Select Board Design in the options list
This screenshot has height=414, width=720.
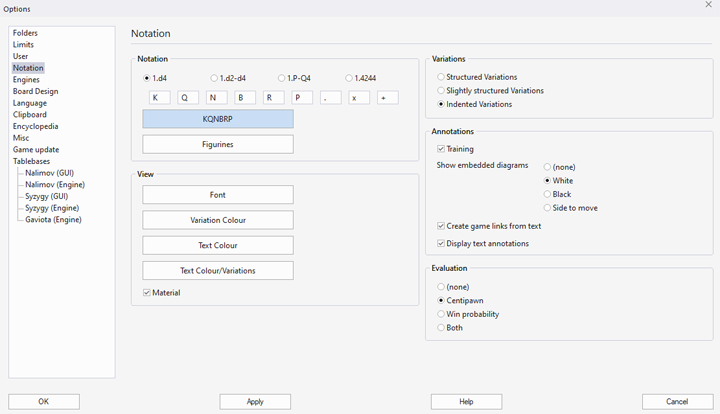(35, 92)
